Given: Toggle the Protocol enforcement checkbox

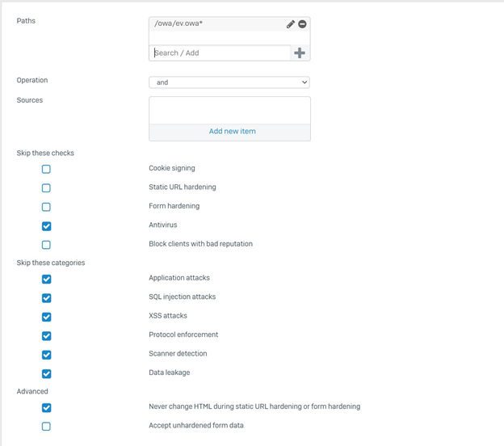Looking at the screenshot, I should [46, 336].
